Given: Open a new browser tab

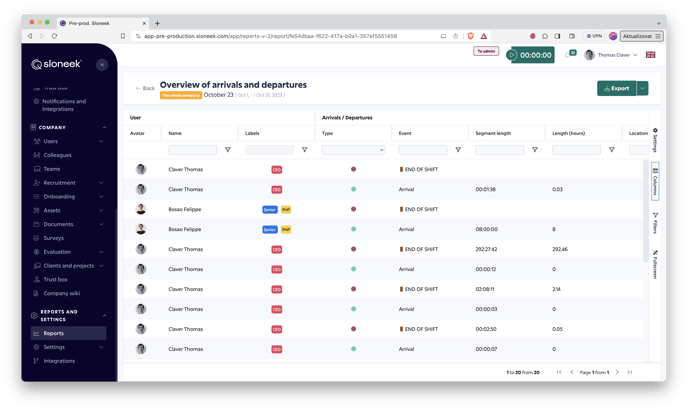Looking at the screenshot, I should (158, 23).
